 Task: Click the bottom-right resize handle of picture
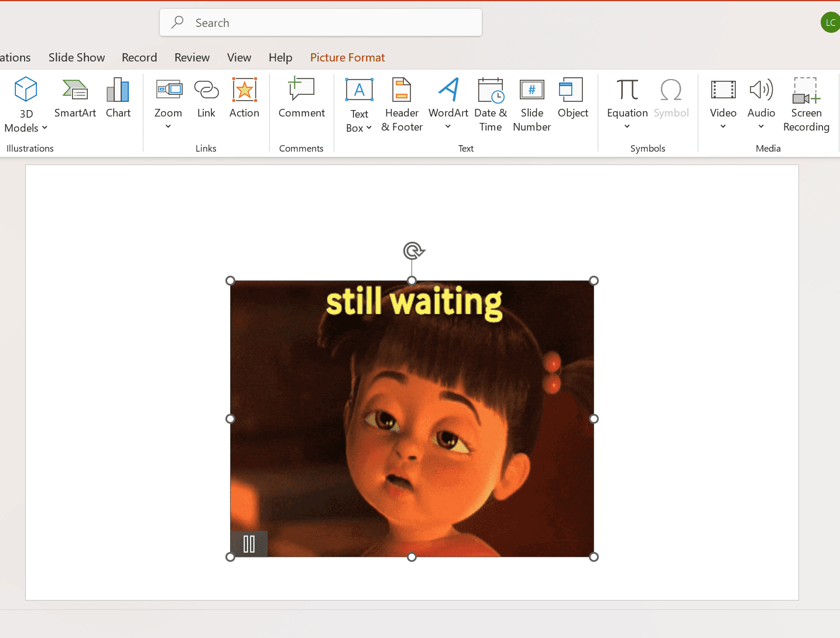(x=594, y=557)
